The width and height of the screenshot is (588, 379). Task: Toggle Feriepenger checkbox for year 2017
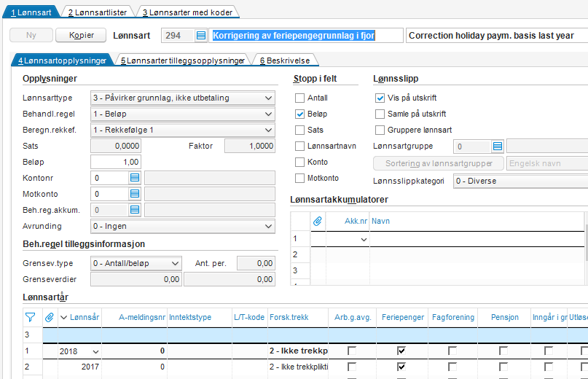(401, 367)
